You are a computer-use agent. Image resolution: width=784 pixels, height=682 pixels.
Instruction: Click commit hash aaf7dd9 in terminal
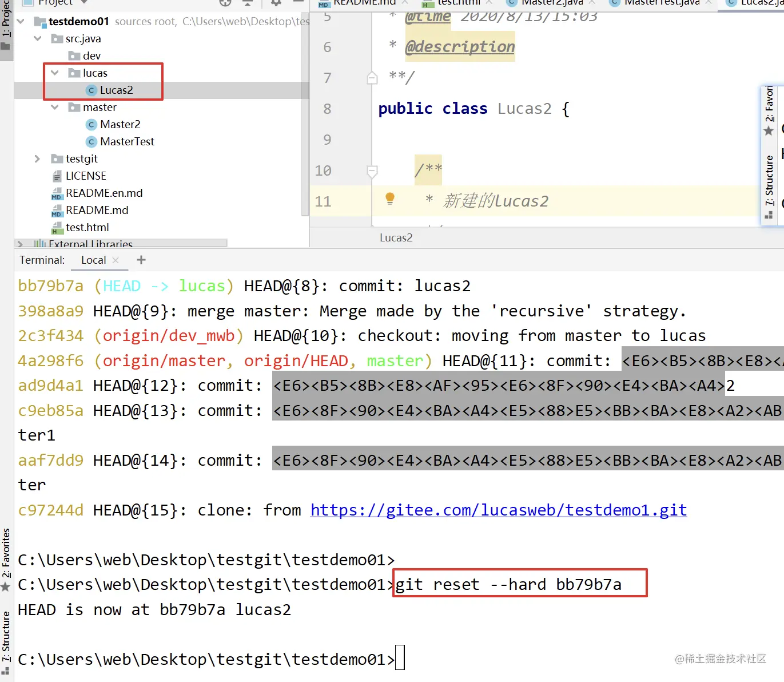[x=51, y=461]
